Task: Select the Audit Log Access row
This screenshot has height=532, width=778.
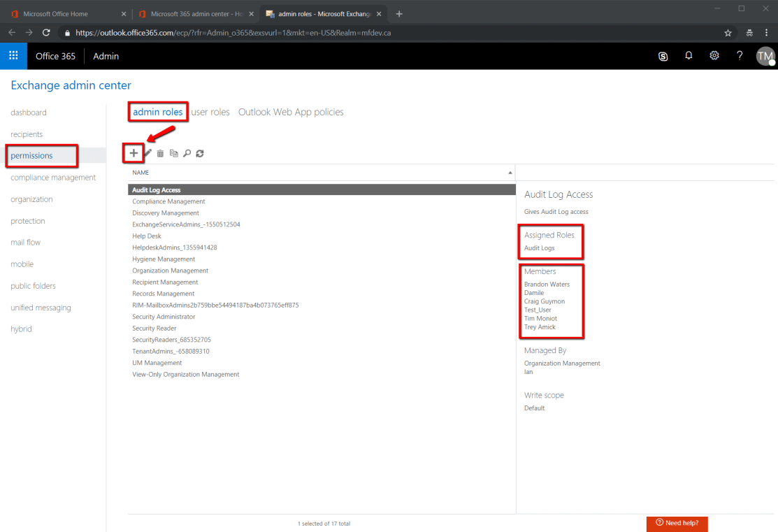Action: coord(322,190)
